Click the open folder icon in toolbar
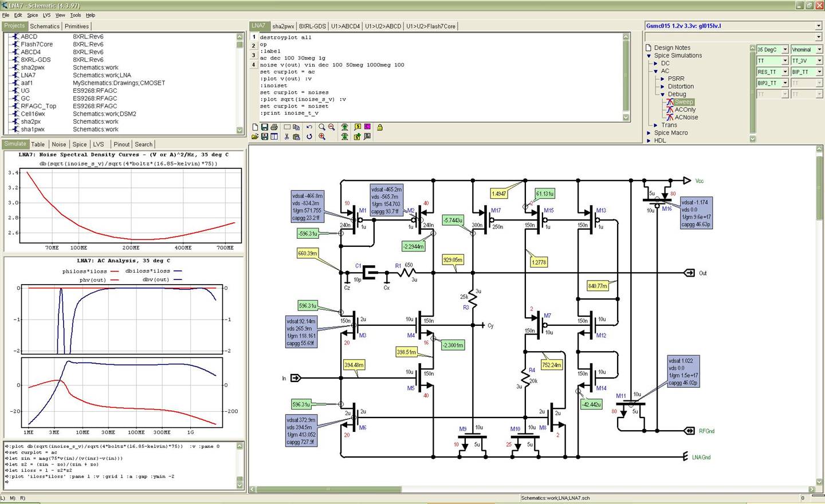 pyautogui.click(x=255, y=137)
